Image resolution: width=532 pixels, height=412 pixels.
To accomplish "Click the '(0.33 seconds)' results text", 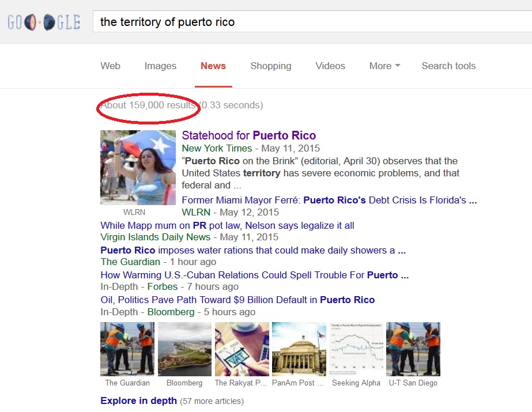I will pos(231,105).
